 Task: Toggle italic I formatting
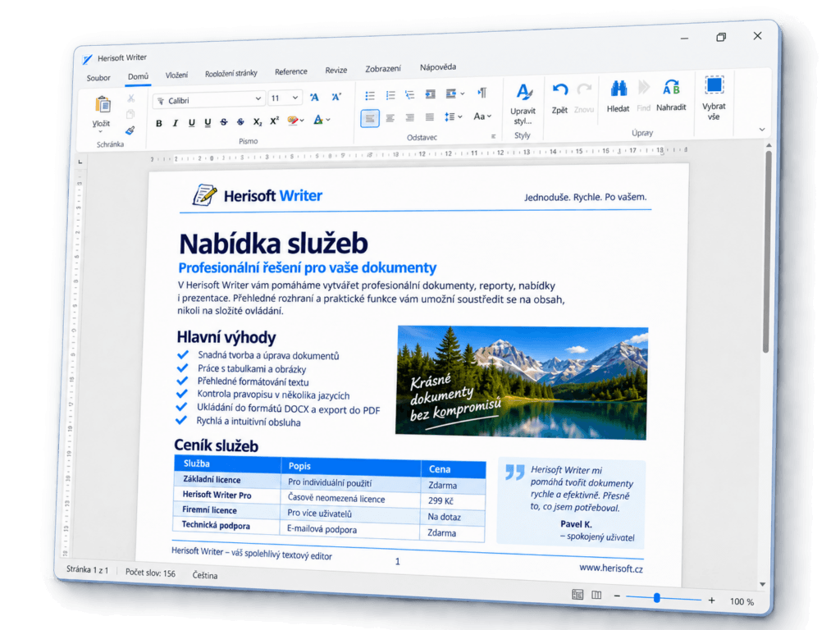tap(176, 123)
